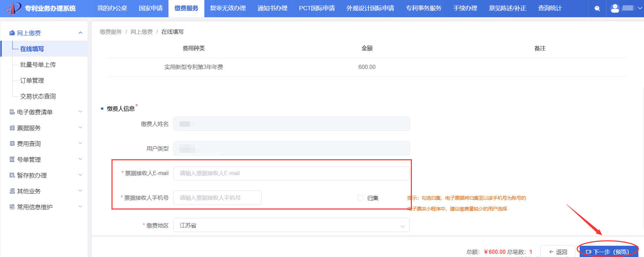644x257 pixels.
Task: Open the 查询统计 top menu
Action: 550,8
